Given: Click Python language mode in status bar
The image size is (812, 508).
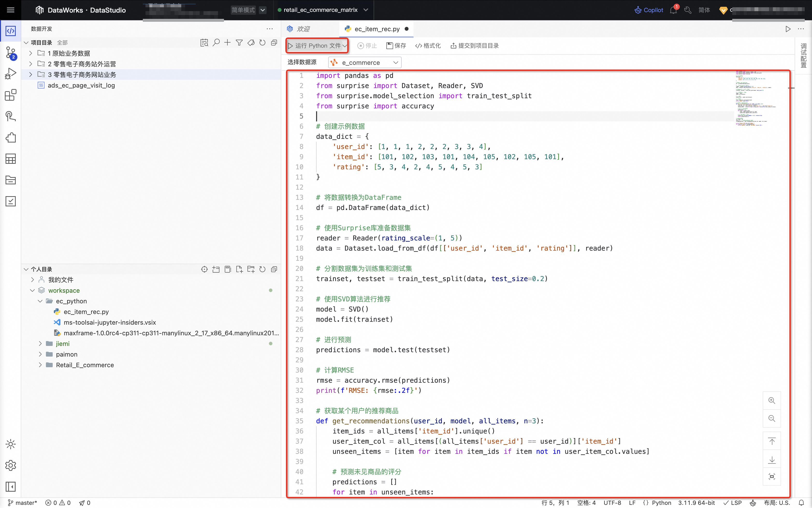Looking at the screenshot, I should coord(661,503).
